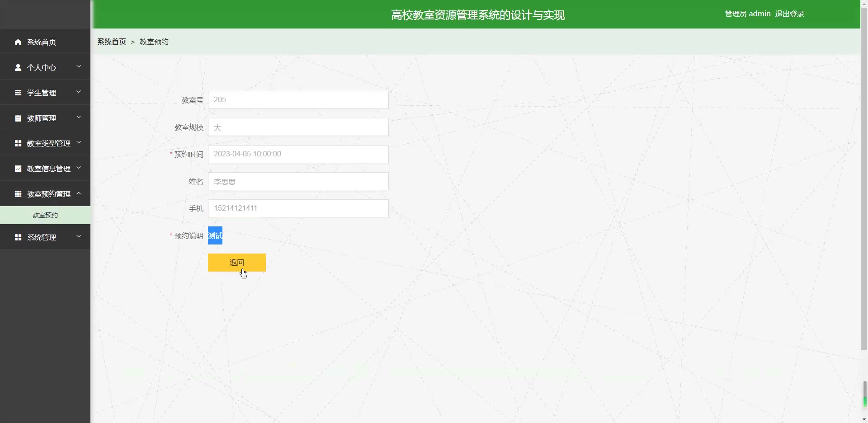Click the page title 高校教室资源管理系统的设计与实现
The image size is (868, 423).
coord(478,15)
